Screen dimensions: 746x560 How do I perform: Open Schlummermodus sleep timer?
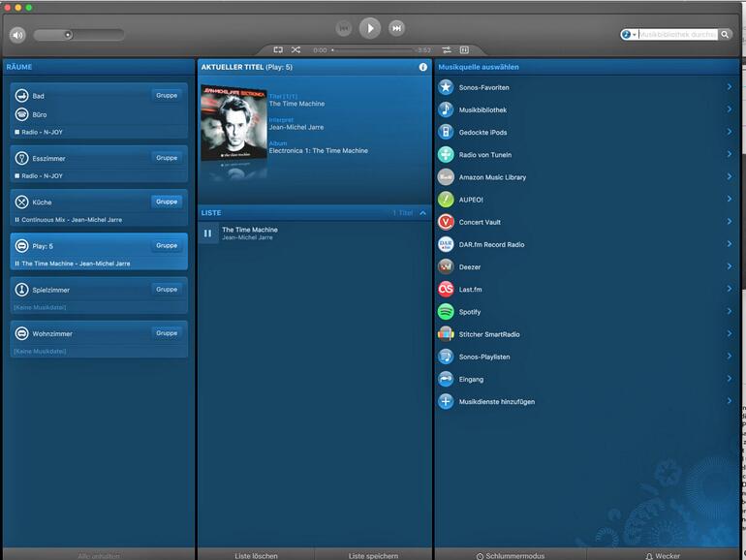pyautogui.click(x=510, y=555)
